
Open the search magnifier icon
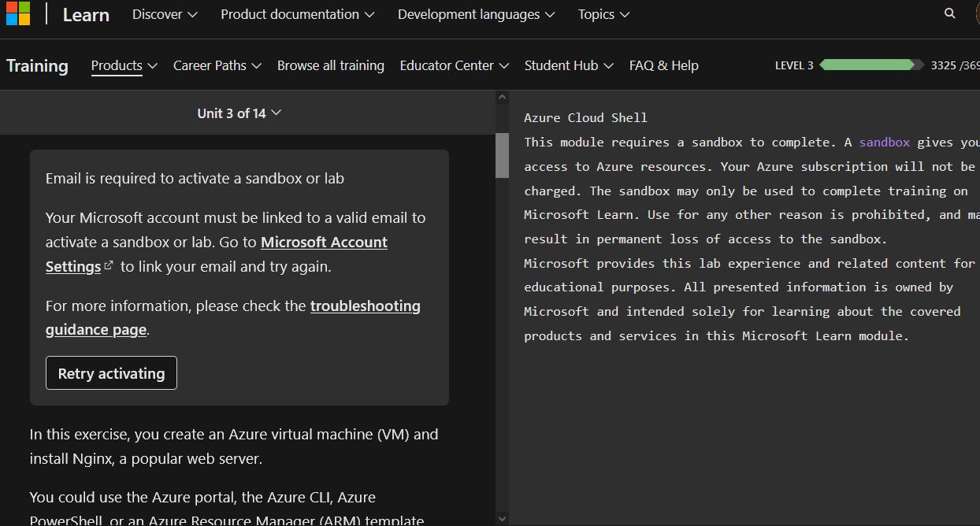pyautogui.click(x=949, y=13)
